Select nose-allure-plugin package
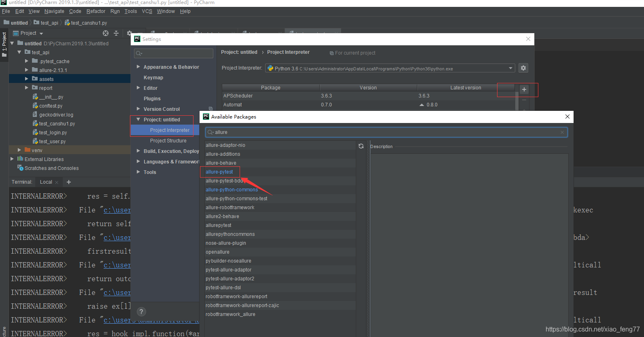Screen dimensions: 644x337 coord(226,243)
